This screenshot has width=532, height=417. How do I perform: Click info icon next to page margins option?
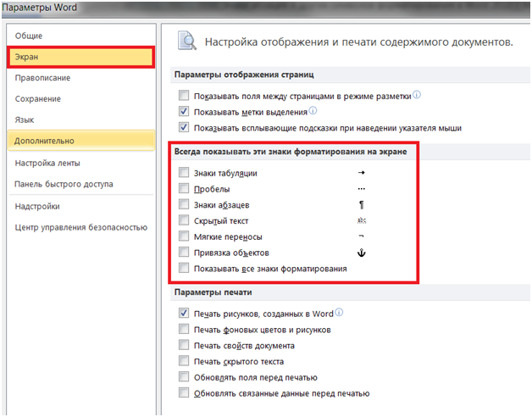417,95
